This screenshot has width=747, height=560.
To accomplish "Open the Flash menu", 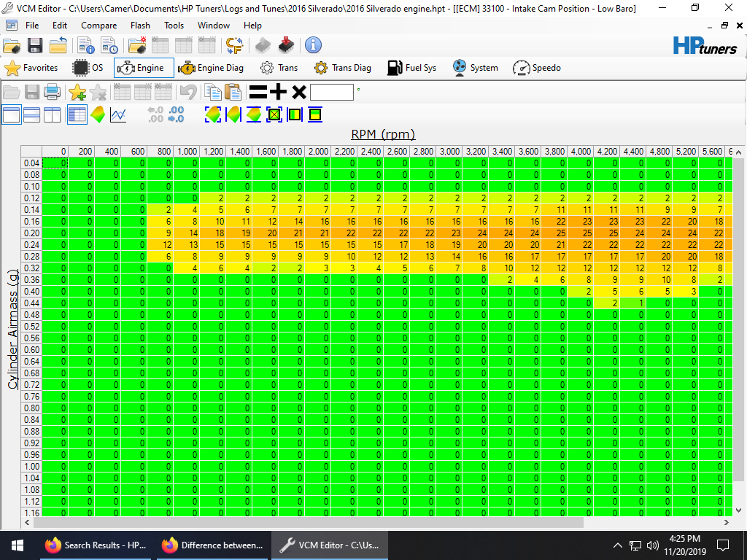I will tap(140, 26).
